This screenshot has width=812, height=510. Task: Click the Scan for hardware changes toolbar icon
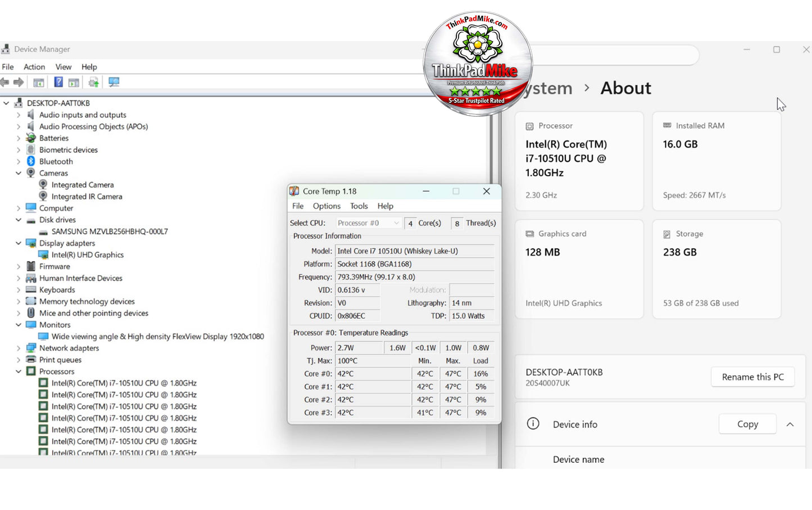(114, 83)
